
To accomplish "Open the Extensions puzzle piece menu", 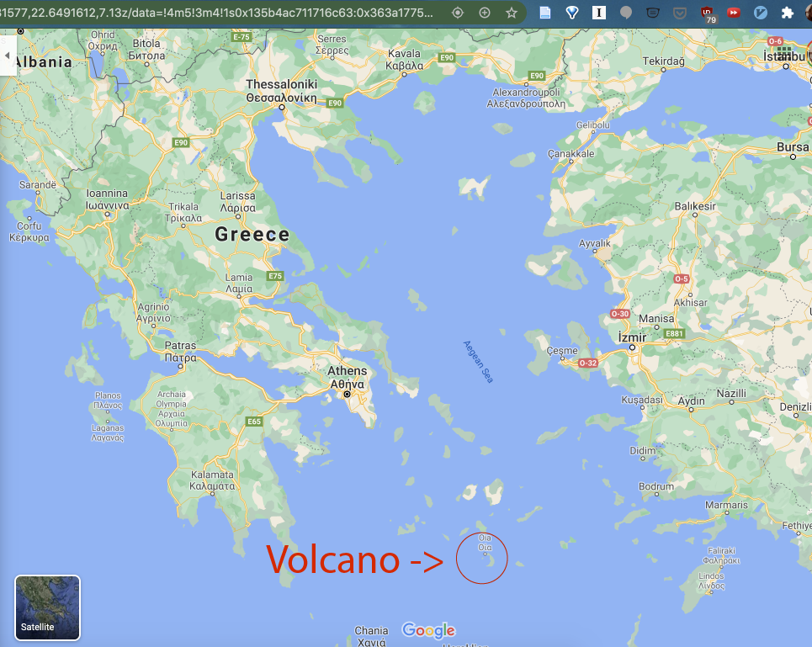I will click(x=787, y=13).
